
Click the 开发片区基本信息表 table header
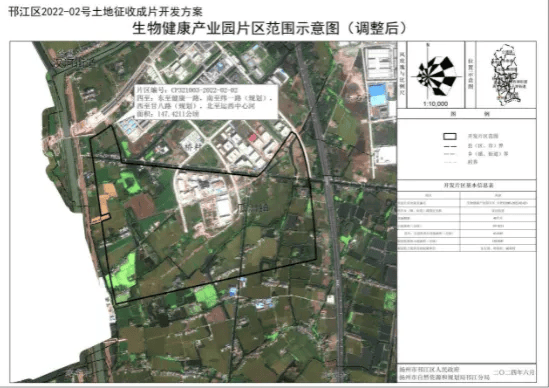pos(468,185)
